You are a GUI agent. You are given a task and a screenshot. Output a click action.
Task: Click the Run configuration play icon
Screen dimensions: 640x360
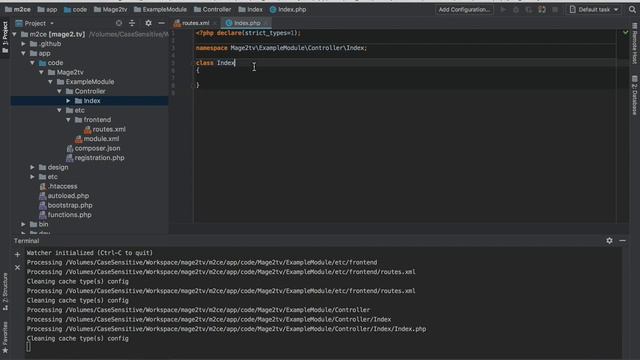pyautogui.click(x=503, y=9)
